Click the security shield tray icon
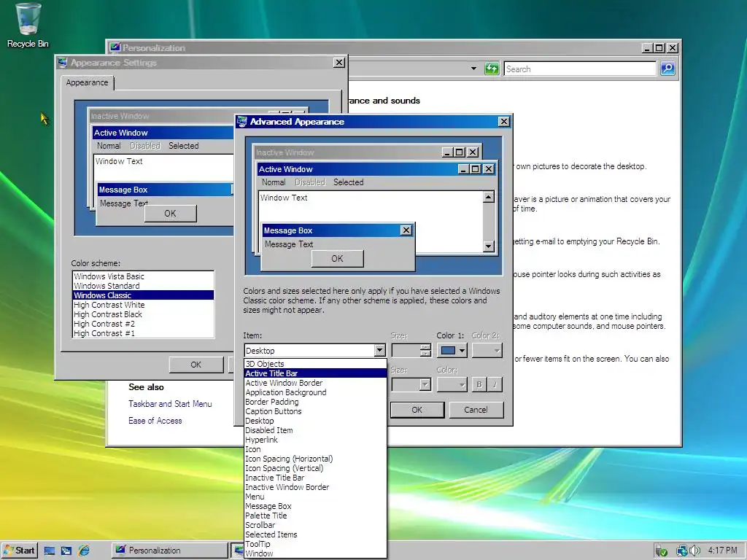747x560 pixels. point(661,551)
